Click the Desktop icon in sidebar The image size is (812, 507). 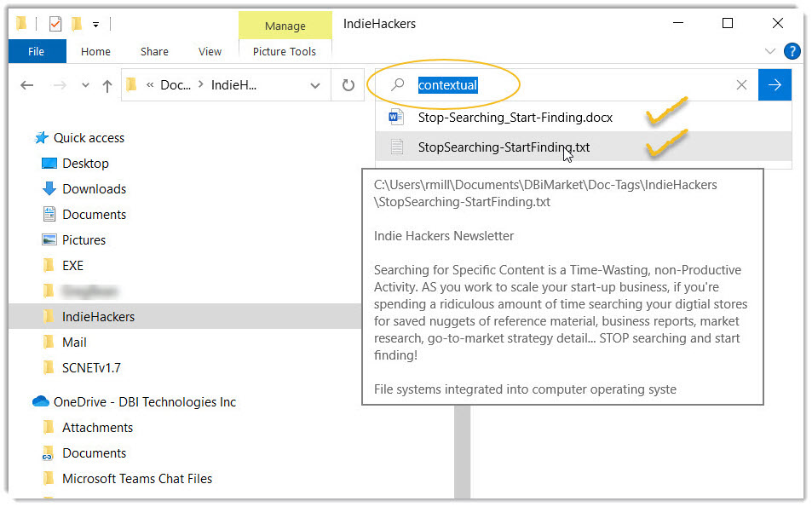pos(49,163)
